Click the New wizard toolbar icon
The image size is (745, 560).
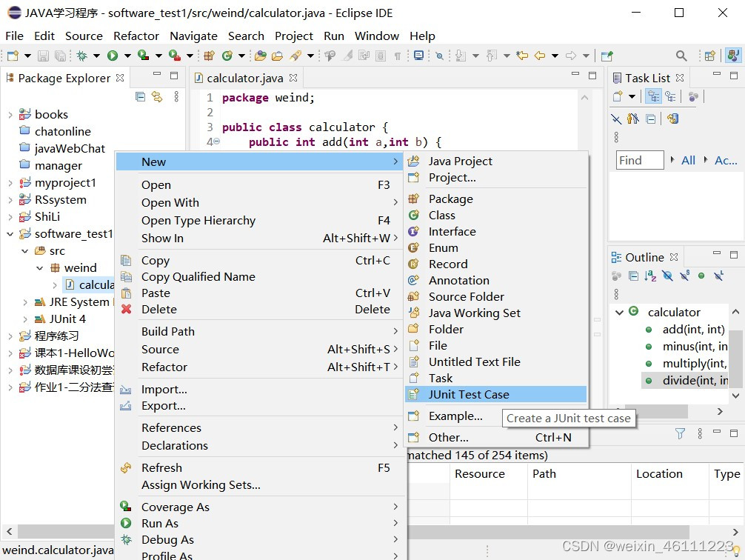click(x=13, y=56)
